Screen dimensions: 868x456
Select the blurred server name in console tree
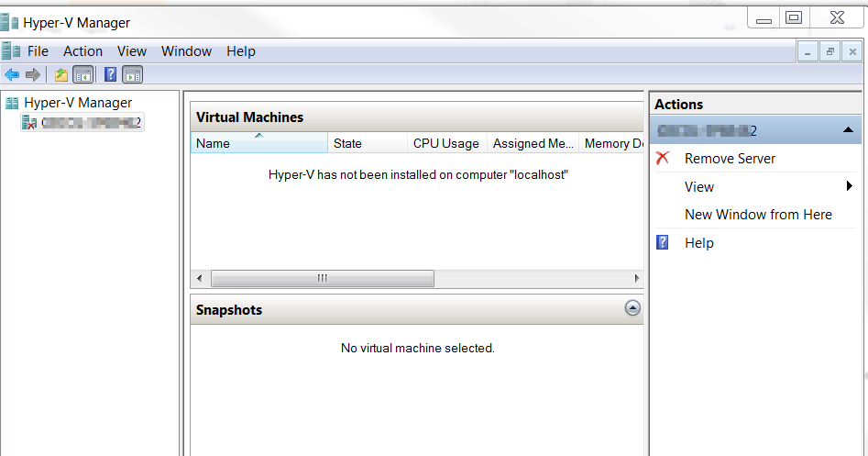tap(92, 122)
